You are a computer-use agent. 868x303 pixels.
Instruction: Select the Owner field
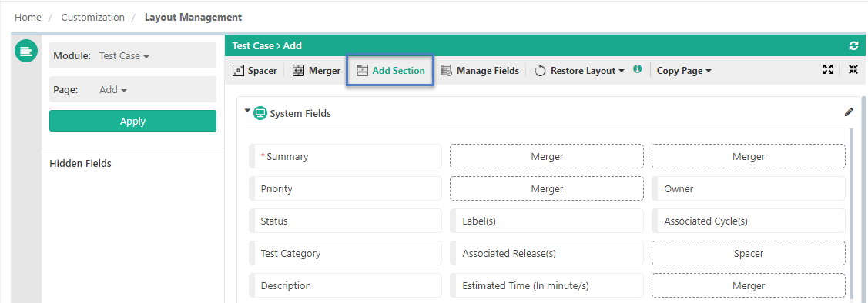pyautogui.click(x=749, y=188)
